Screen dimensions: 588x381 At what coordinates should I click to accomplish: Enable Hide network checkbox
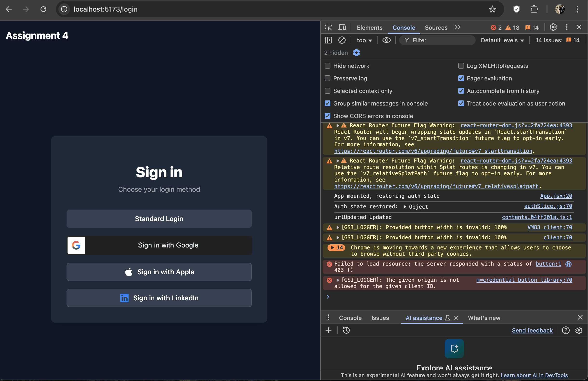tap(327, 66)
